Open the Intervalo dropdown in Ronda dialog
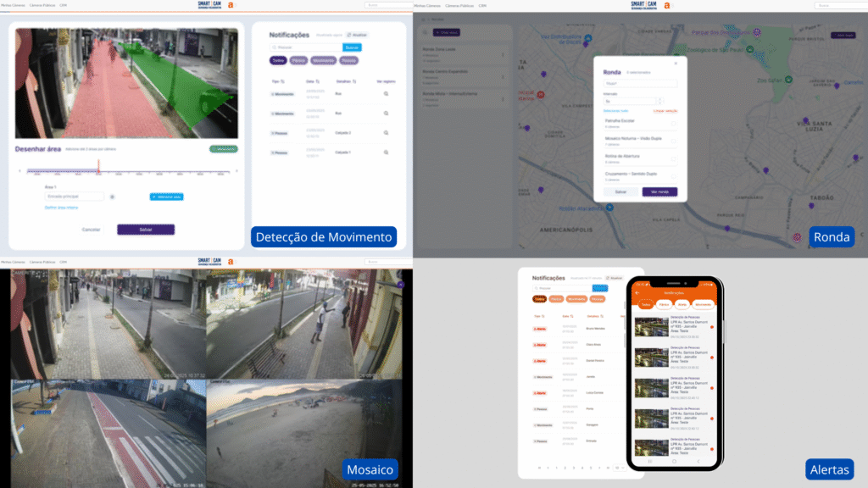868x488 pixels. 632,100
